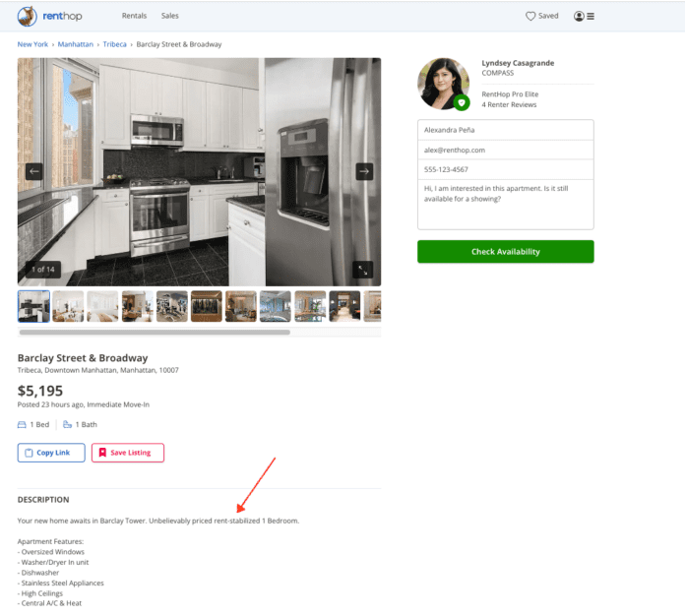The image size is (685, 616).
Task: Click the thumbnail gallery horizontal scrollbar
Action: pos(155,333)
